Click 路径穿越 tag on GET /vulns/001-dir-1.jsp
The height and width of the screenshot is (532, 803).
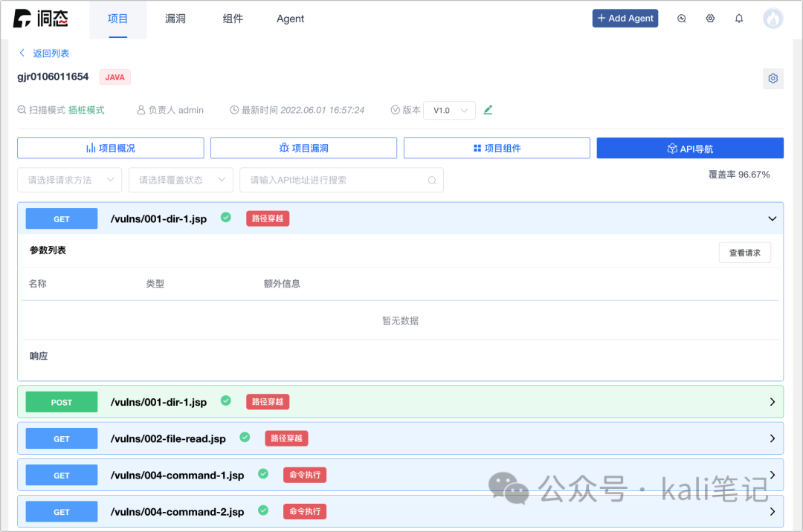point(268,218)
